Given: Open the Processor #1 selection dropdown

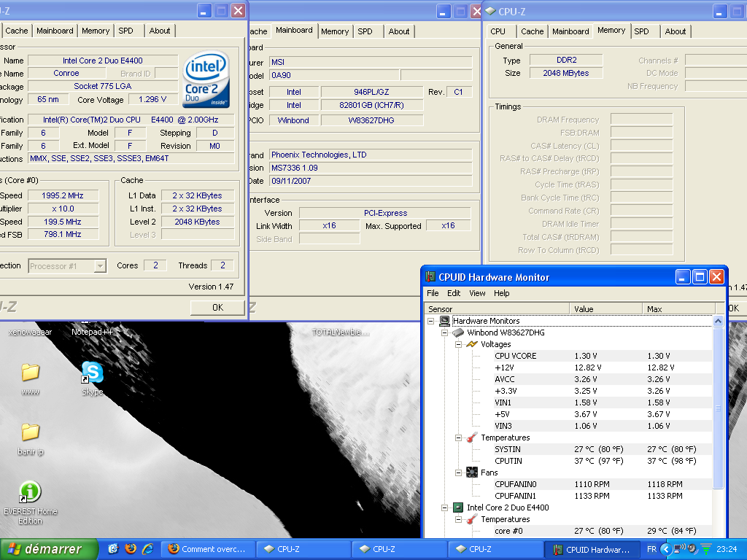Looking at the screenshot, I should click(99, 265).
